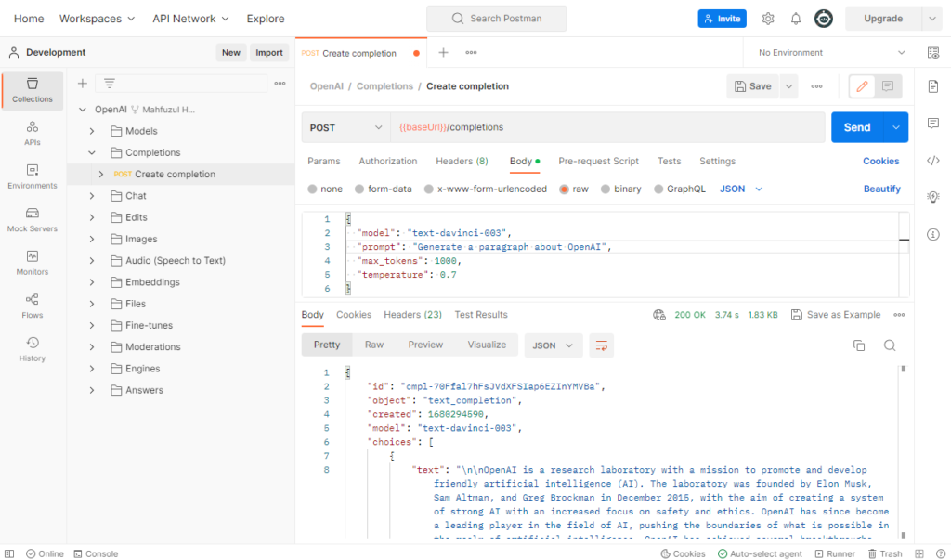
Task: Select the binary body radio button
Action: [604, 189]
